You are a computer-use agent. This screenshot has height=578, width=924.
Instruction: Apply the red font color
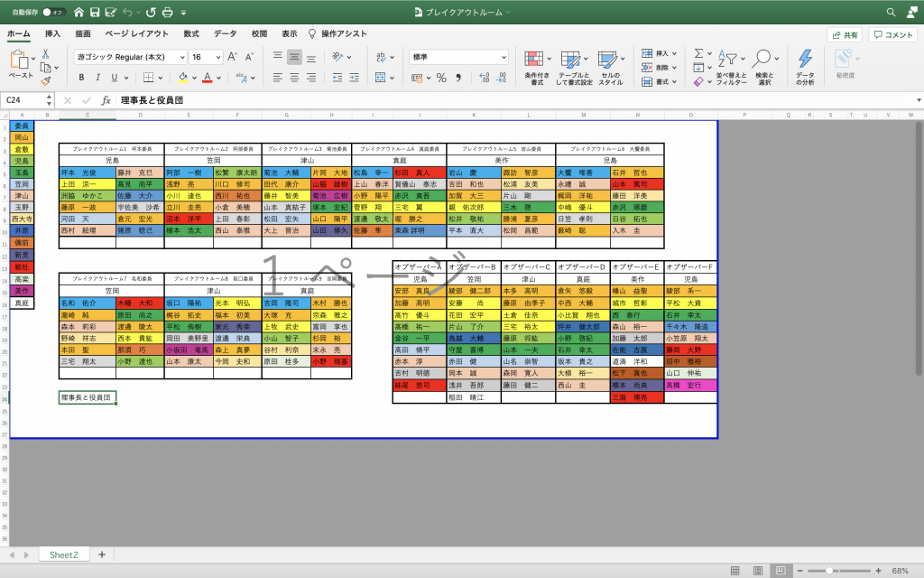point(207,78)
